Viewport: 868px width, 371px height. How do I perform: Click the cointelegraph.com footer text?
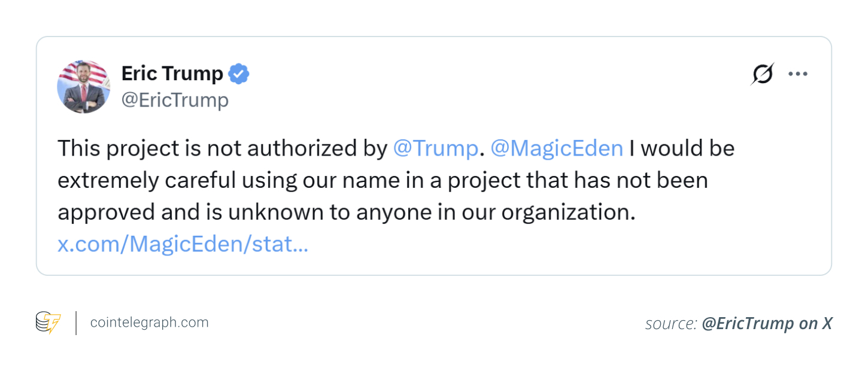149,323
